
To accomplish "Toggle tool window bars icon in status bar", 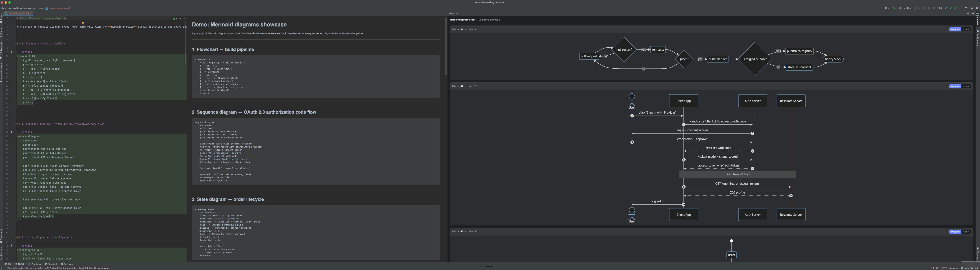I will pos(3,268).
